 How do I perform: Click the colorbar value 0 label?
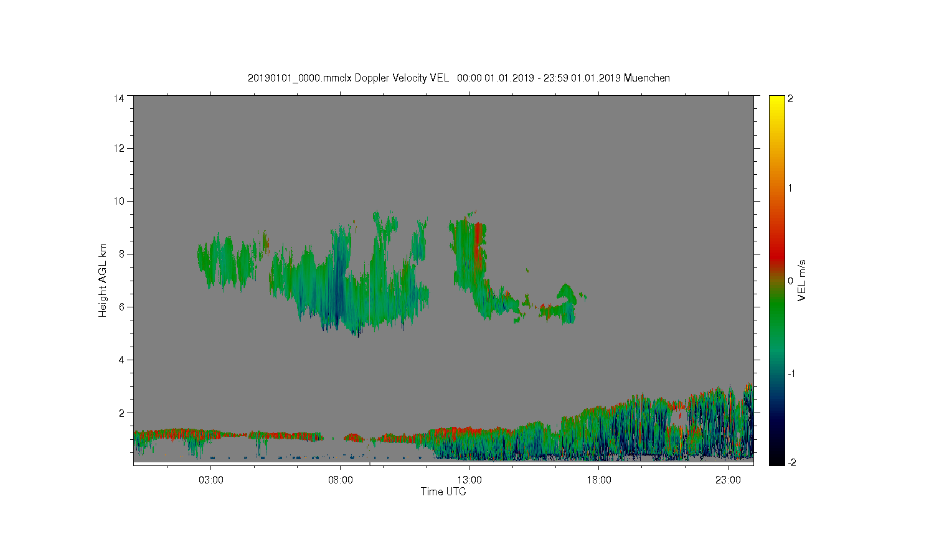point(791,281)
